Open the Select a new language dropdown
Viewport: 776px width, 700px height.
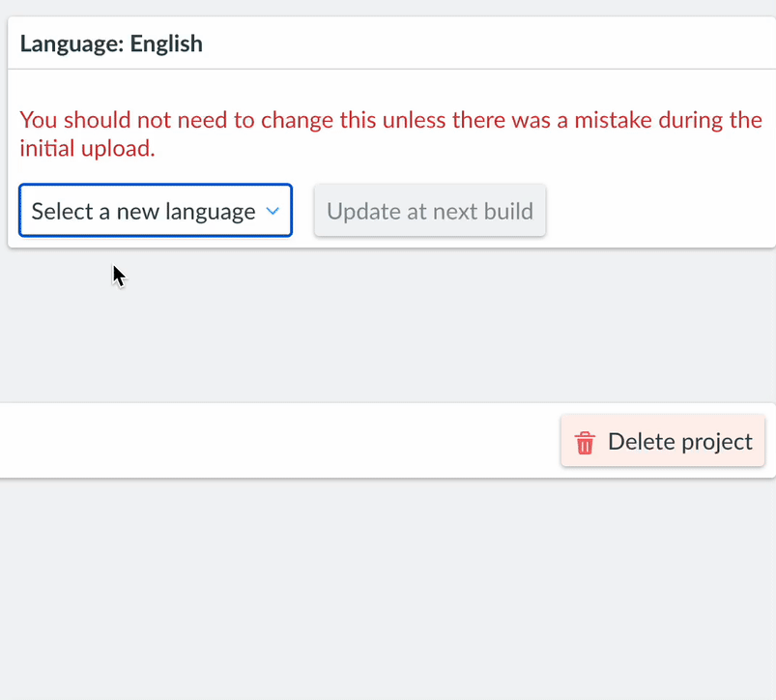tap(156, 211)
